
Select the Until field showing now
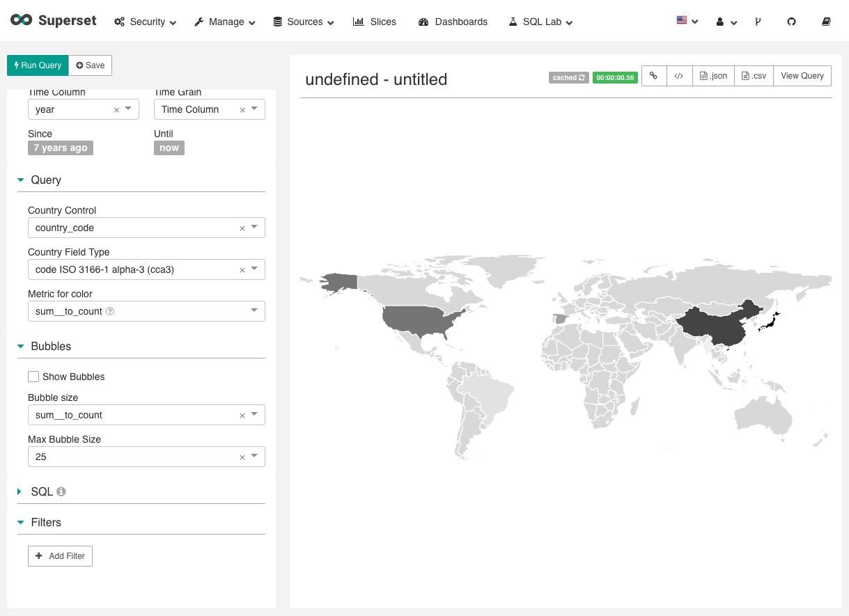pyautogui.click(x=169, y=148)
